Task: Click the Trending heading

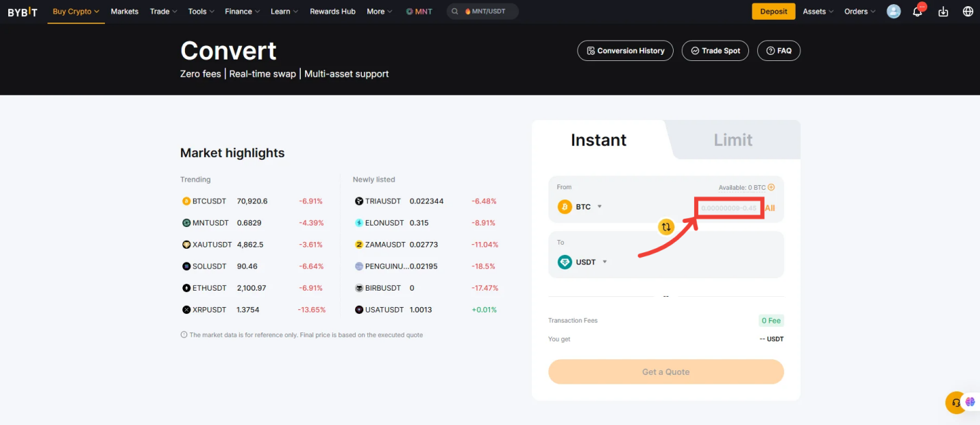Action: tap(195, 180)
